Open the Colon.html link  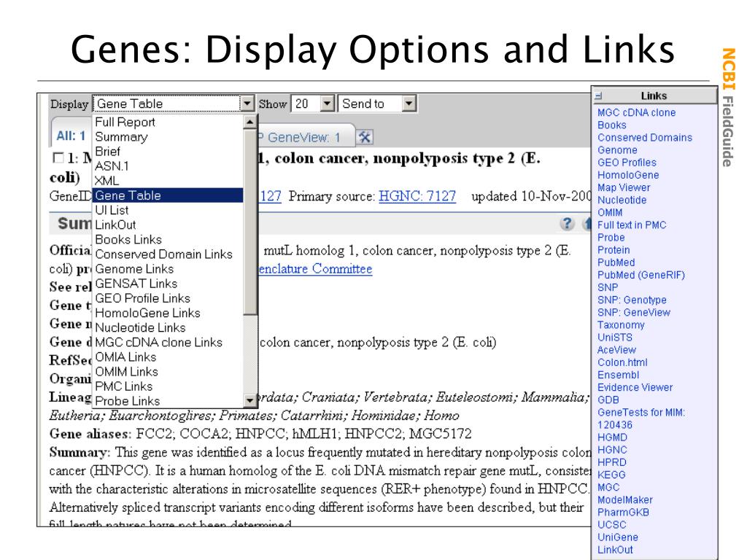(622, 362)
